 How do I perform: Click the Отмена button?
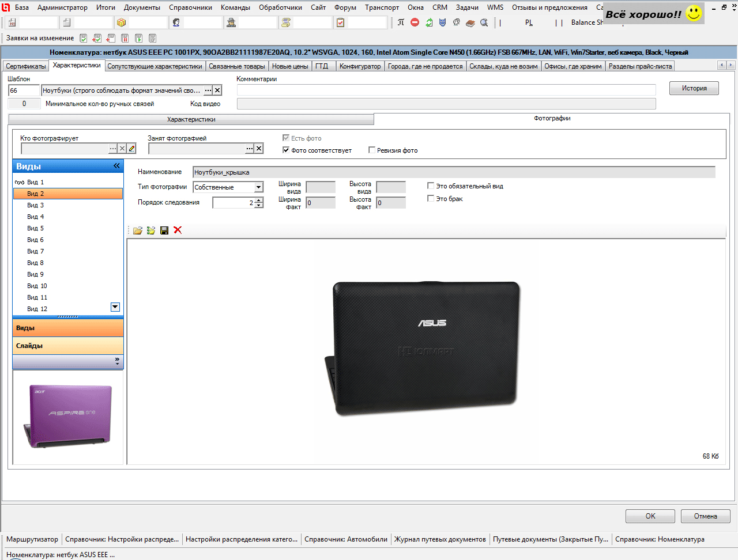(x=705, y=516)
